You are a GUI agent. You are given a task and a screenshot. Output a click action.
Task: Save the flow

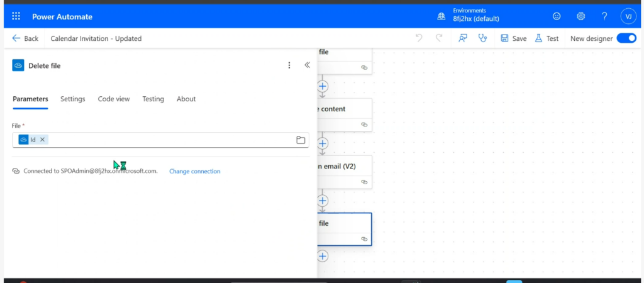pos(513,38)
